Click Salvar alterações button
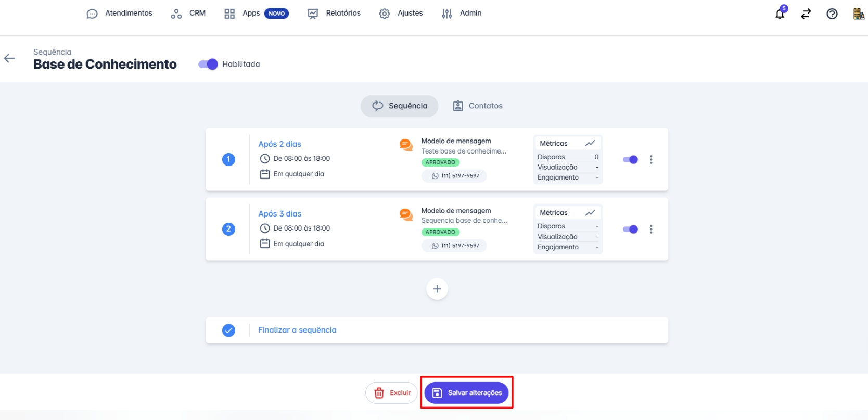Viewport: 868px width, 420px height. click(466, 393)
